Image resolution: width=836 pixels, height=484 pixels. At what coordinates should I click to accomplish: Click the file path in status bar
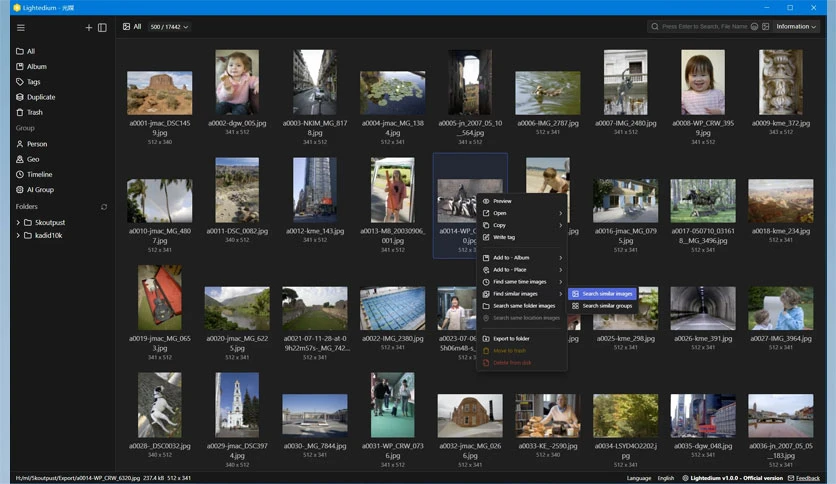pyautogui.click(x=78, y=478)
